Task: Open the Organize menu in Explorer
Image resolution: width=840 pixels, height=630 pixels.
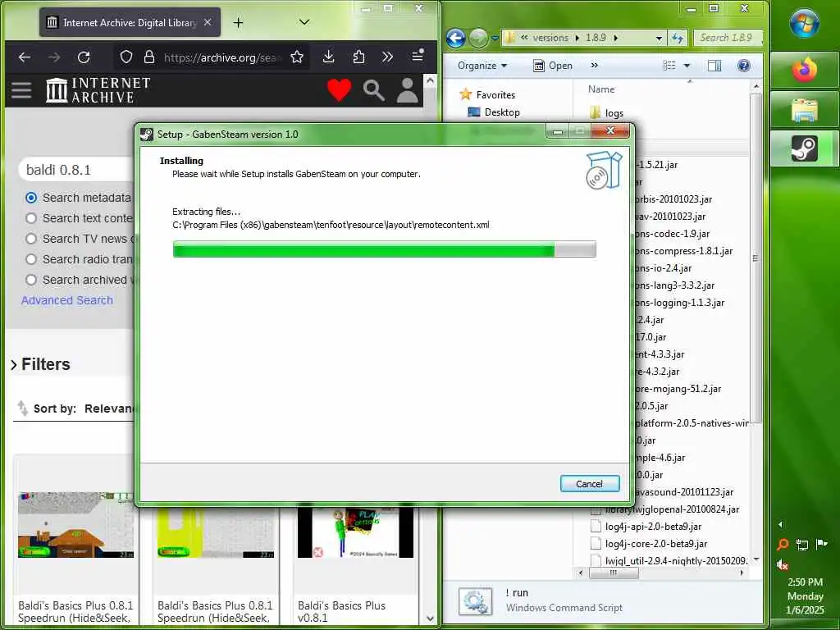Action: click(x=482, y=66)
